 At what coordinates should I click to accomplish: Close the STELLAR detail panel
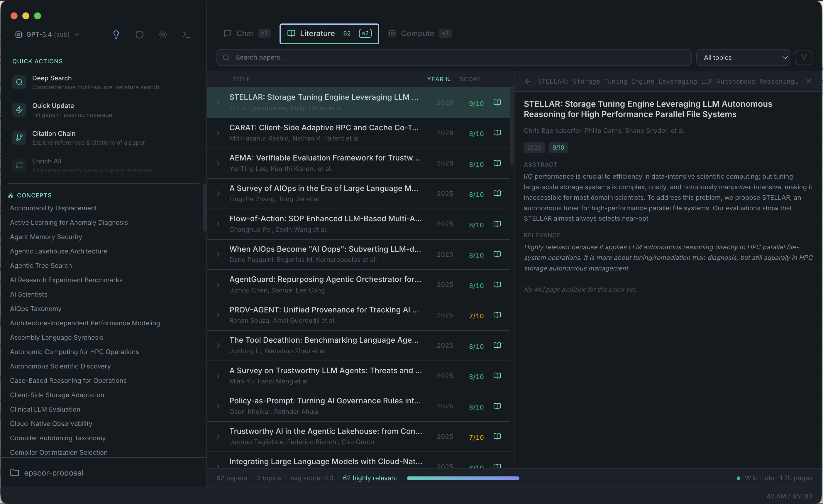click(x=808, y=82)
